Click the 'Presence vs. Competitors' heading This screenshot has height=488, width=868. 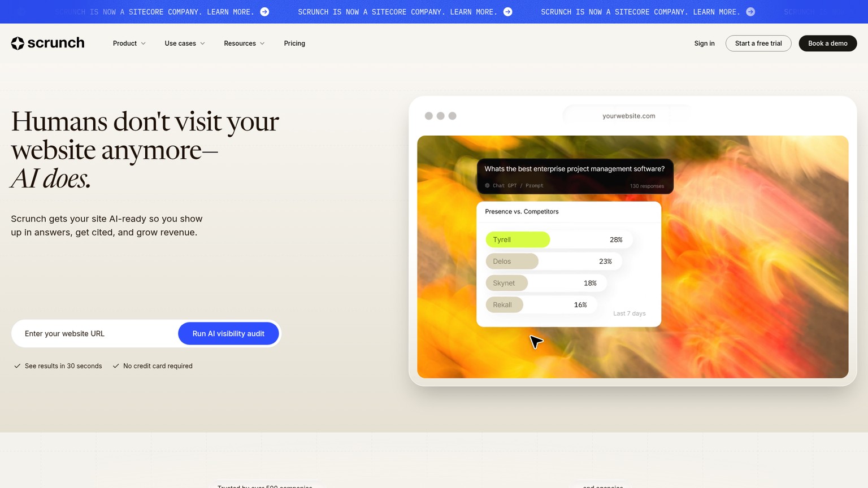coord(522,211)
